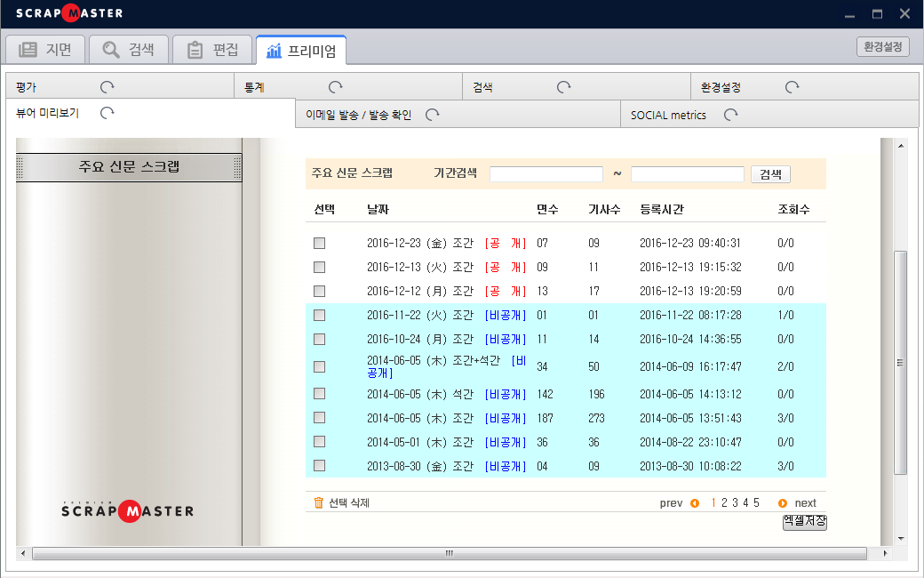
Task: Open the 환경설정 button at top right
Action: click(x=883, y=47)
